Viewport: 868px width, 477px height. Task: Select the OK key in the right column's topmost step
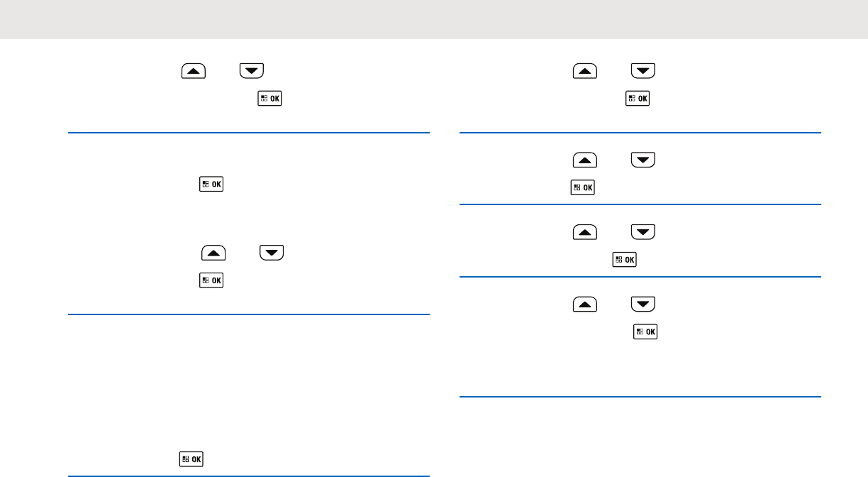click(638, 99)
